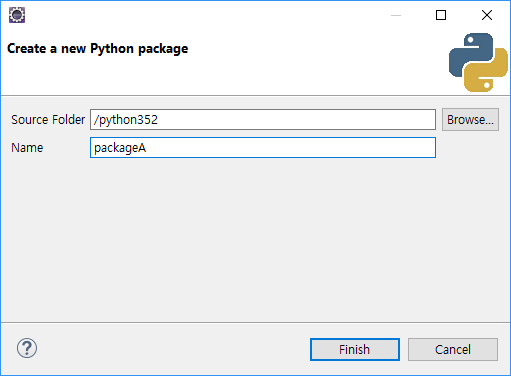Image resolution: width=511 pixels, height=376 pixels.
Task: Minimize the new package dialog
Action: (396, 15)
